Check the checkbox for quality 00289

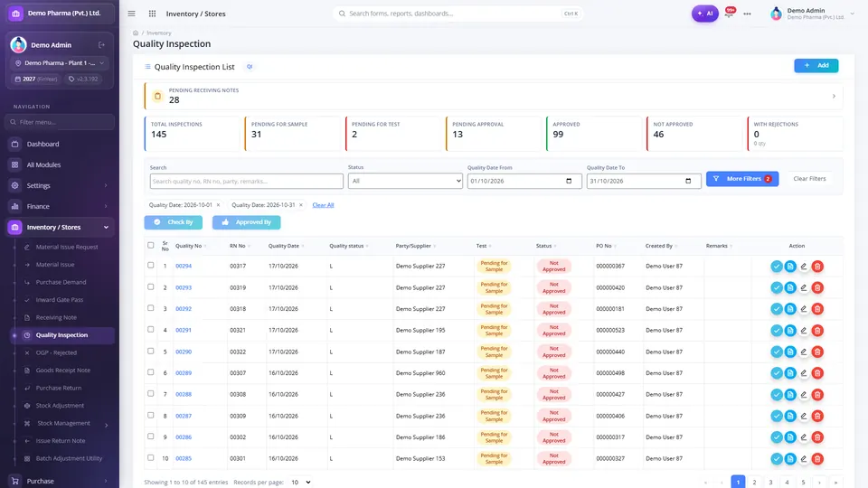click(151, 372)
